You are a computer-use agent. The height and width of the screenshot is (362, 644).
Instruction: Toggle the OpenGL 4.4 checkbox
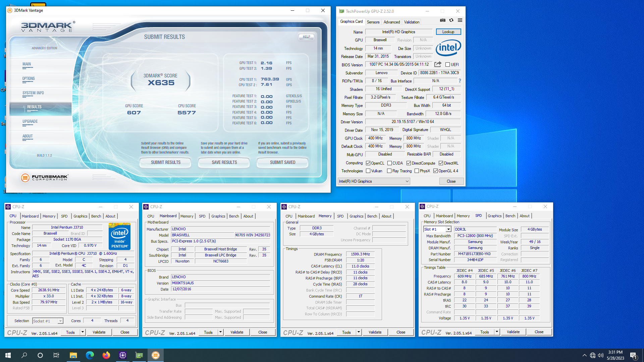(435, 171)
